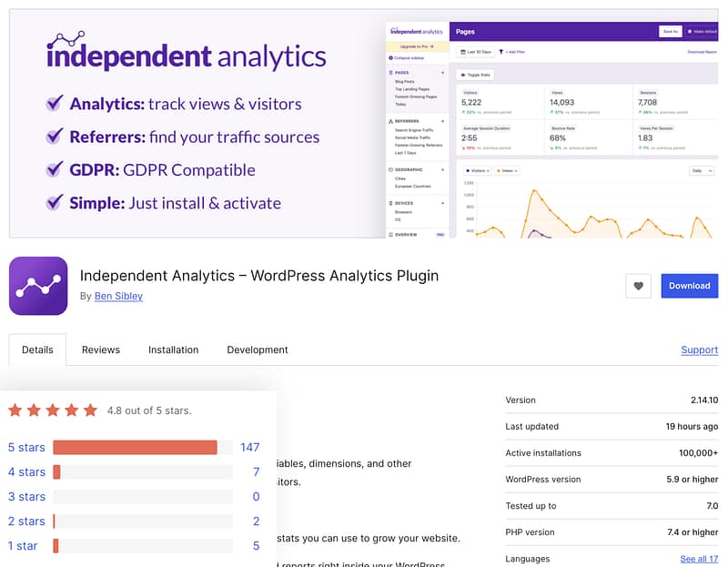Image resolution: width=728 pixels, height=567 pixels.
Task: Click the 4 stars rating bar
Action: point(143,471)
